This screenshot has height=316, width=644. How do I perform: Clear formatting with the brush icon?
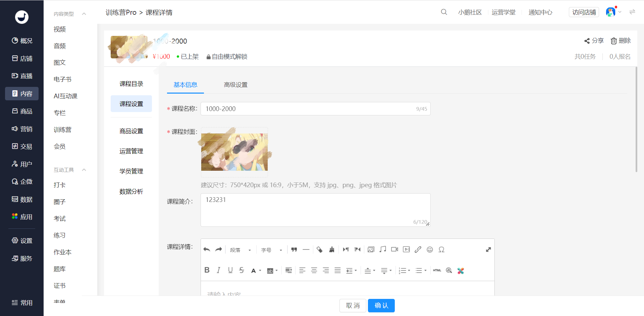click(332, 250)
